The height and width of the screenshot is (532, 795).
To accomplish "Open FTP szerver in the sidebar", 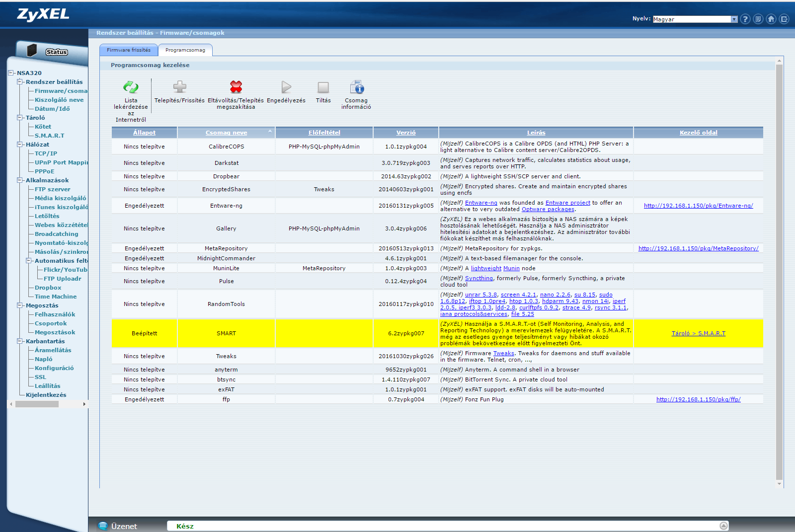I will pos(52,189).
